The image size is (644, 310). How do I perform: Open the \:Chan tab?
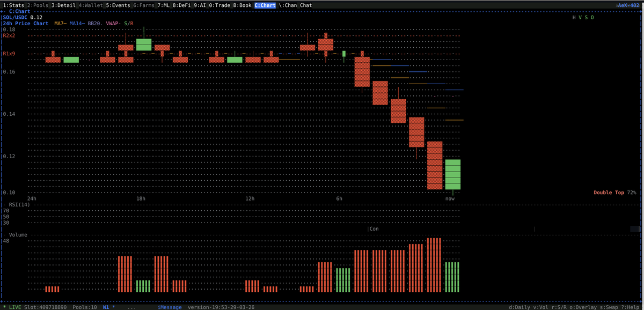[288, 5]
